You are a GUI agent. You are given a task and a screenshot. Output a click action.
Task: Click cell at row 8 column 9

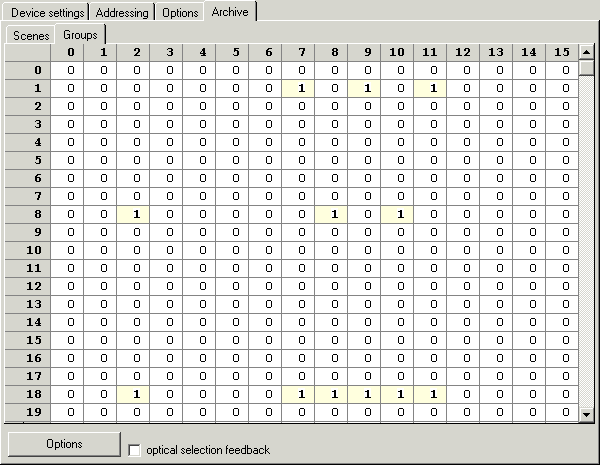(364, 214)
